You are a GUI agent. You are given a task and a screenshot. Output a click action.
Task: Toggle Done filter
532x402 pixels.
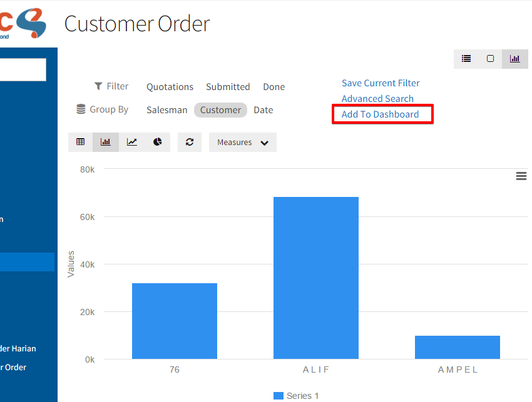274,87
